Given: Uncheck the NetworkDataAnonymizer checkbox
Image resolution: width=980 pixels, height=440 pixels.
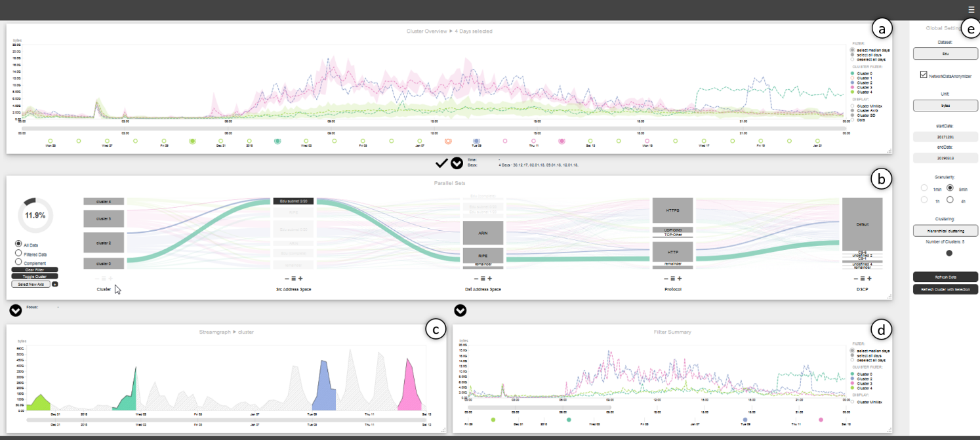Looking at the screenshot, I should (924, 75).
